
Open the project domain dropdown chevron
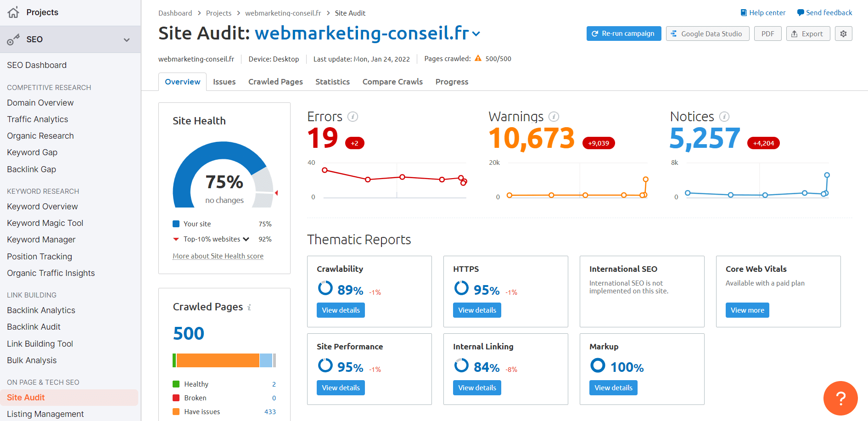476,34
